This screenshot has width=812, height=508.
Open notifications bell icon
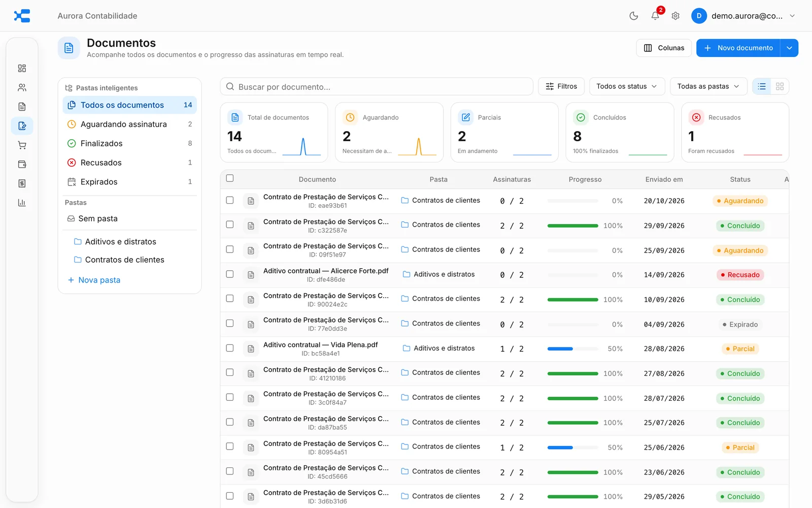pyautogui.click(x=655, y=16)
